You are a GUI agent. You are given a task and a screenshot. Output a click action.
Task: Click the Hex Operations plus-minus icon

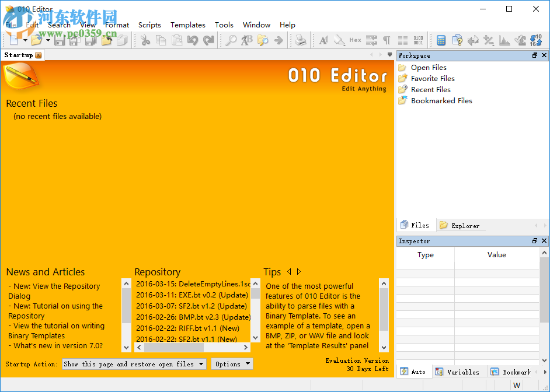(x=489, y=40)
